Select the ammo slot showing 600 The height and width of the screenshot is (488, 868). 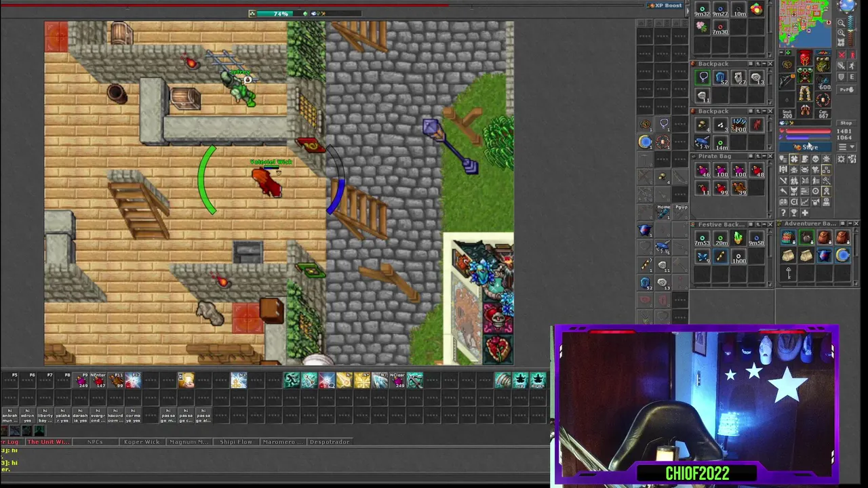[x=823, y=83]
